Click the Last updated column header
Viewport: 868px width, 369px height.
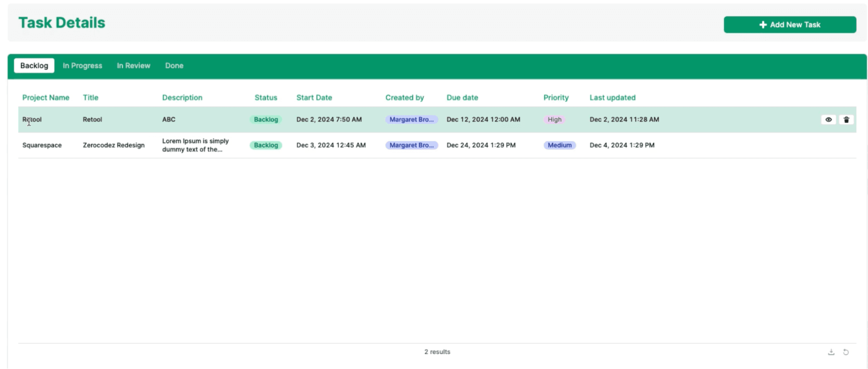(x=612, y=98)
